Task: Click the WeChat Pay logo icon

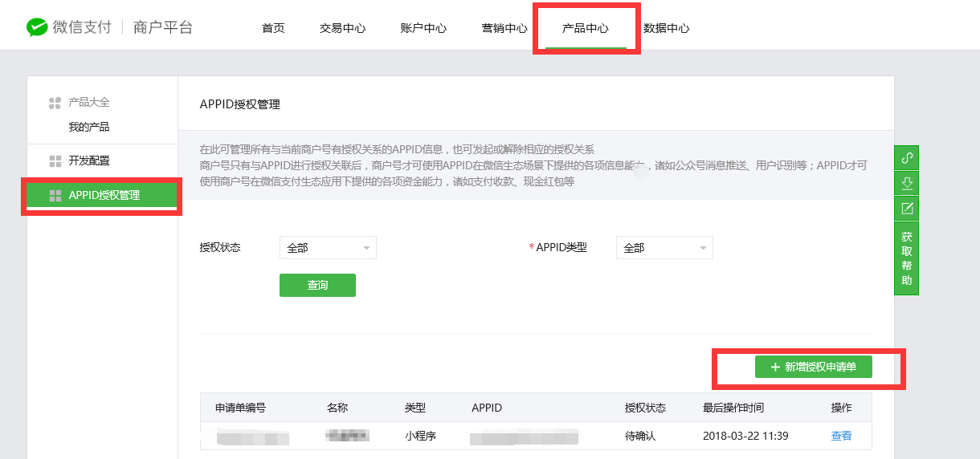Action: click(37, 27)
